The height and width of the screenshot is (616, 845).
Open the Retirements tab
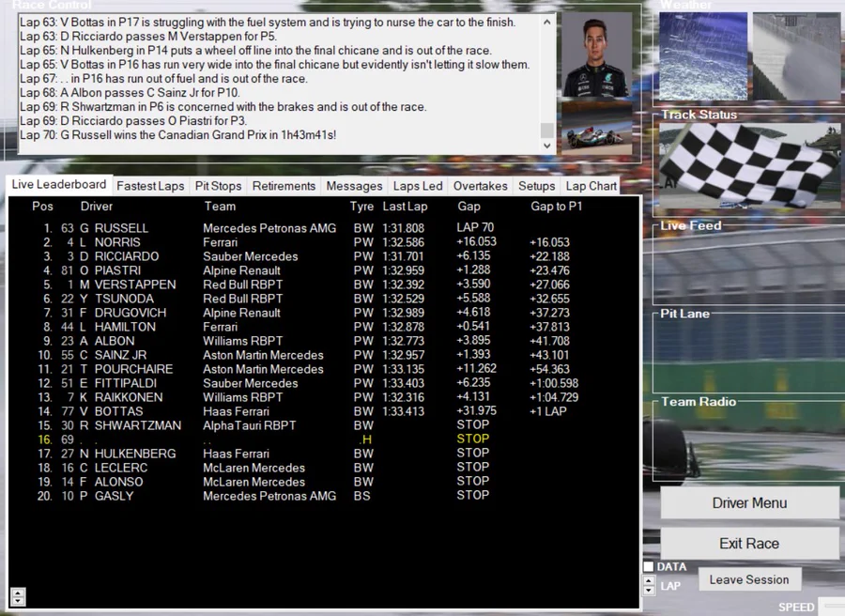[x=284, y=186]
